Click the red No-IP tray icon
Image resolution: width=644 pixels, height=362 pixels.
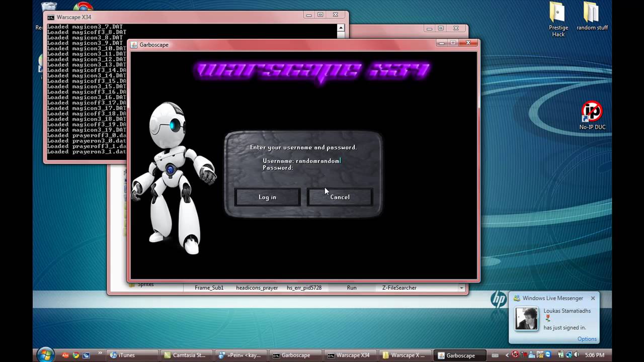(515, 355)
